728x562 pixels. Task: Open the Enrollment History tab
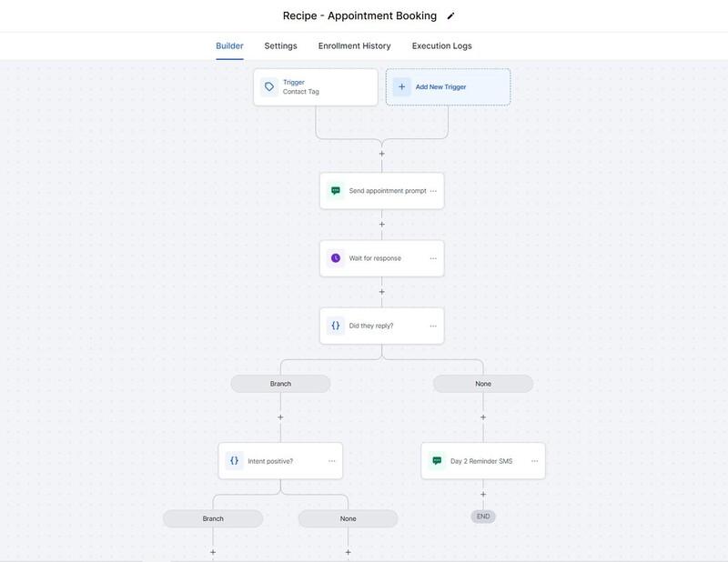pos(354,46)
